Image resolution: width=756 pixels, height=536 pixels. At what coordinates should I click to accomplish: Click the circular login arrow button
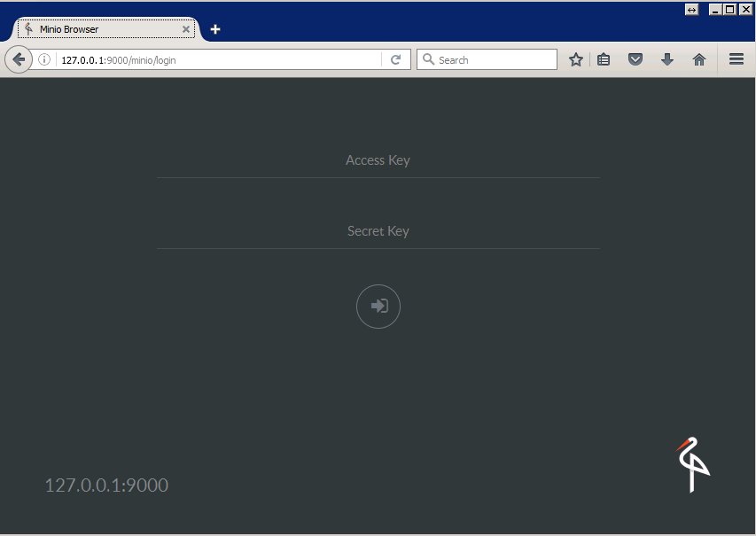tap(378, 307)
